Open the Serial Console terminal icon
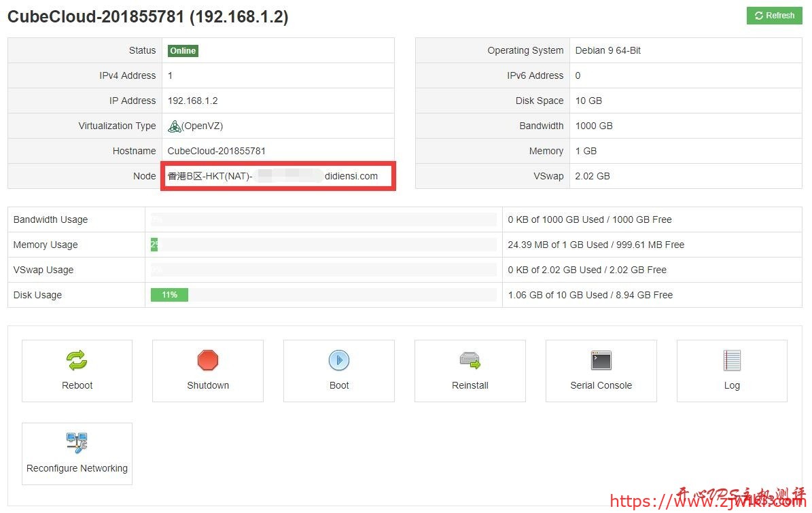This screenshot has height=513, width=812. coord(601,360)
